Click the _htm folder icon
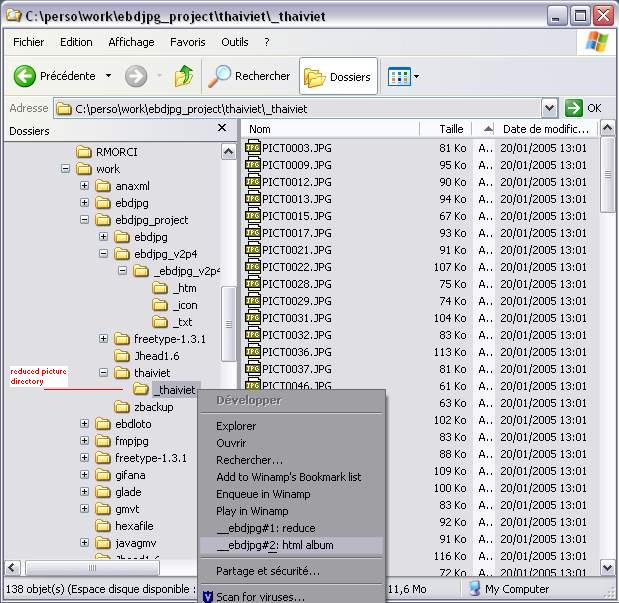Viewport: 619px width, 603px height. (160, 288)
